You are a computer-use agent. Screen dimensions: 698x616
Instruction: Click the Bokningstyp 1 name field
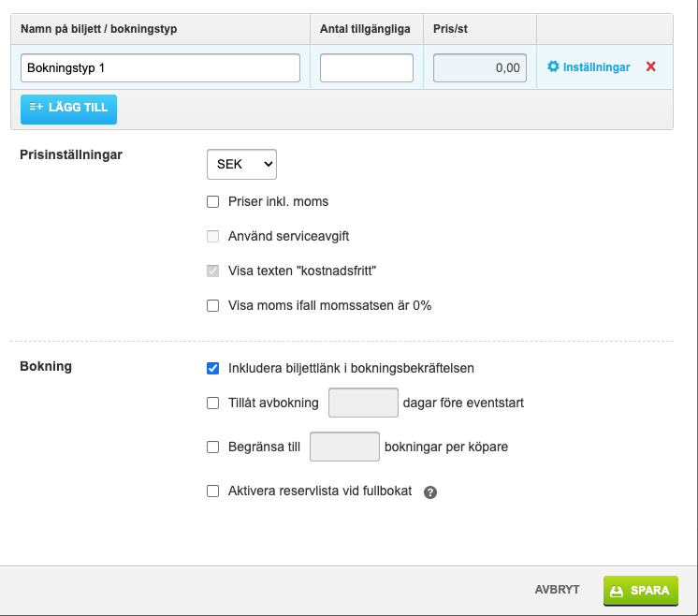pyautogui.click(x=160, y=68)
